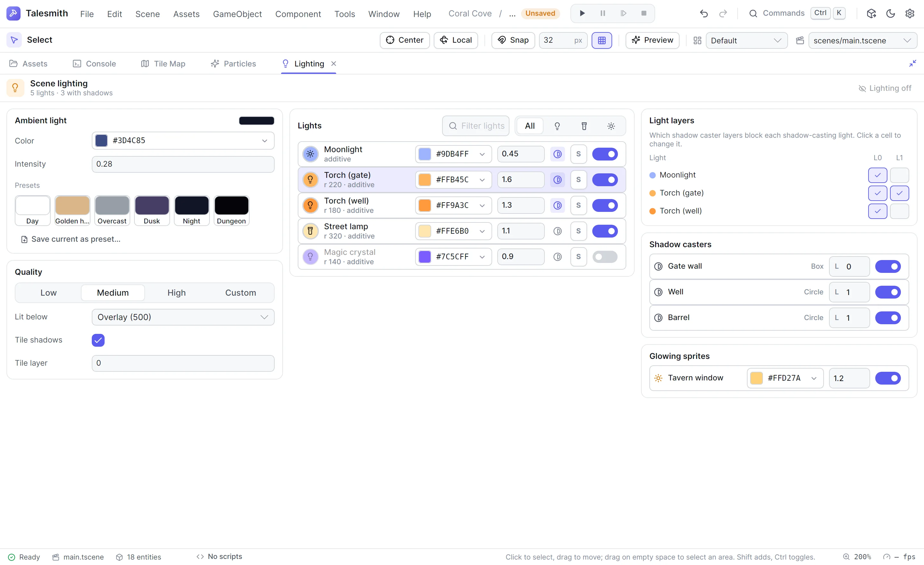Click the Undo arrow icon

click(x=704, y=13)
